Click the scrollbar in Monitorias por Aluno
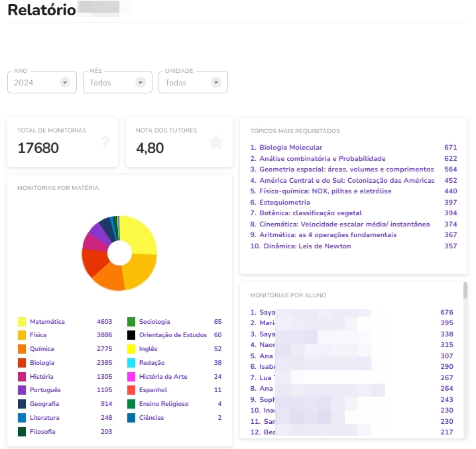 coord(465,291)
